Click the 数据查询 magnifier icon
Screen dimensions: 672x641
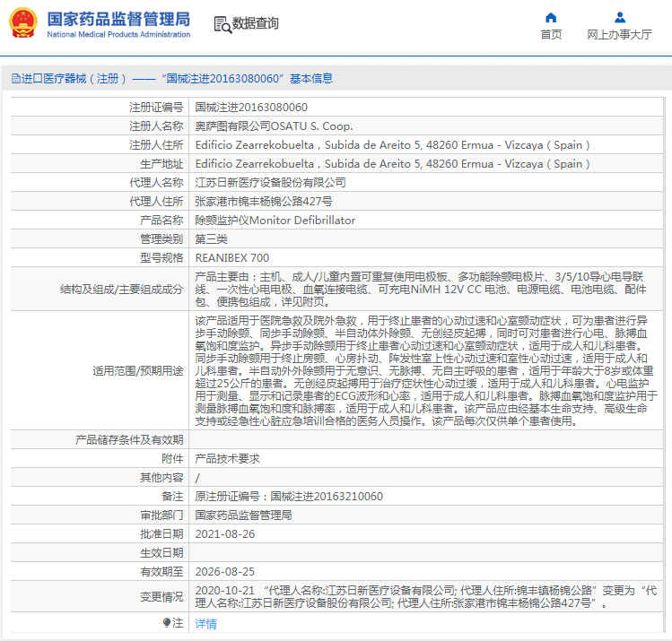pos(222,24)
